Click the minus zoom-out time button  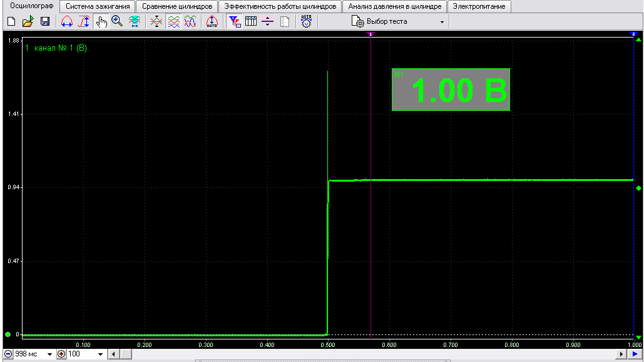pos(8,354)
